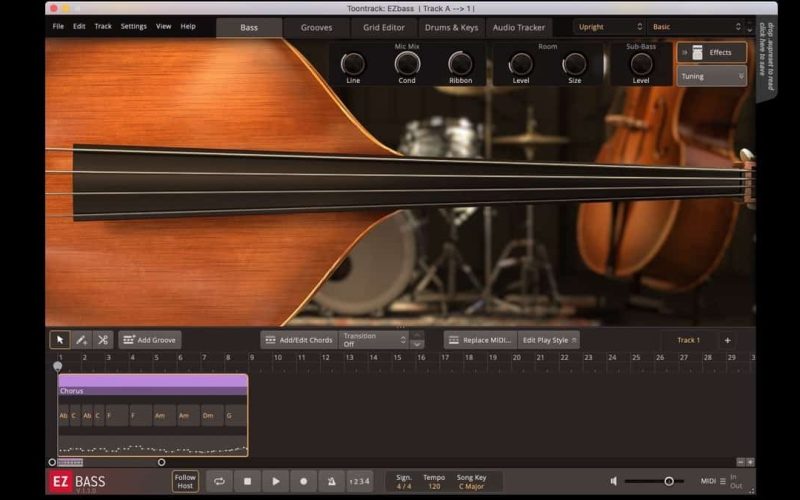The image size is (800, 500).
Task: Click the playhead marker at bar 1
Action: click(58, 366)
